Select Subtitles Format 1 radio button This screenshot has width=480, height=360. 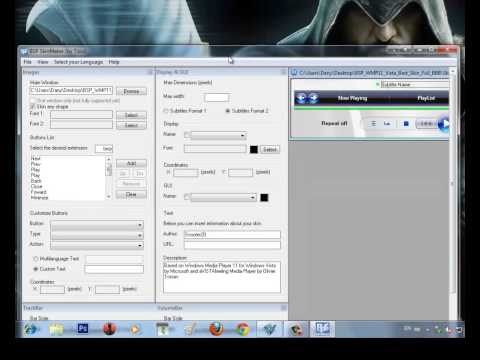(x=166, y=111)
